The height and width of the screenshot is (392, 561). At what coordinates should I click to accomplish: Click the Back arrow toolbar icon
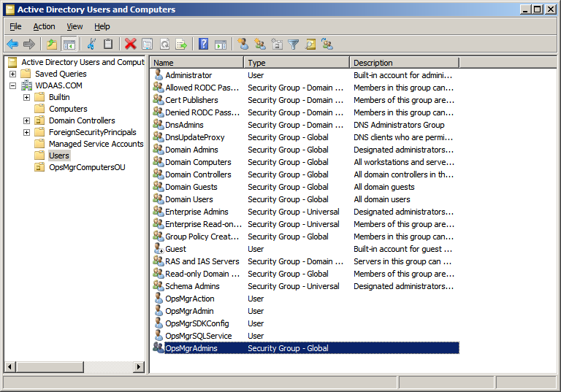[13, 45]
